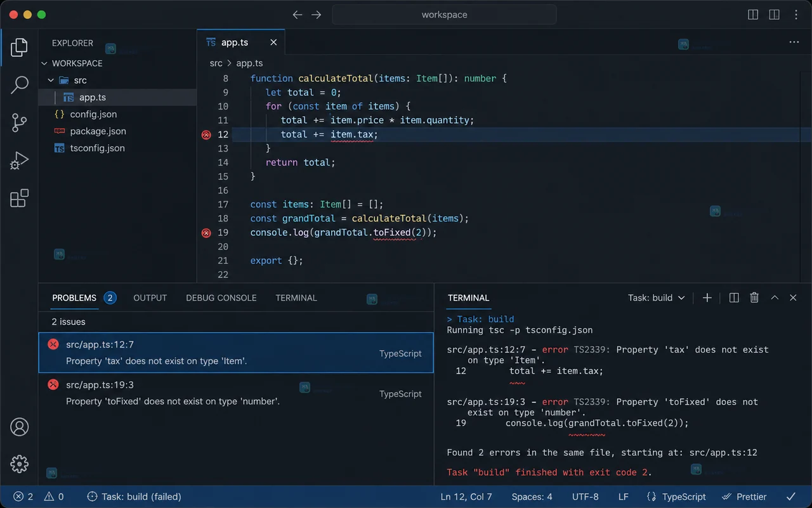
Task: Switch to the TERMINAL tab beside DEBUG CONSOLE
Action: 296,298
